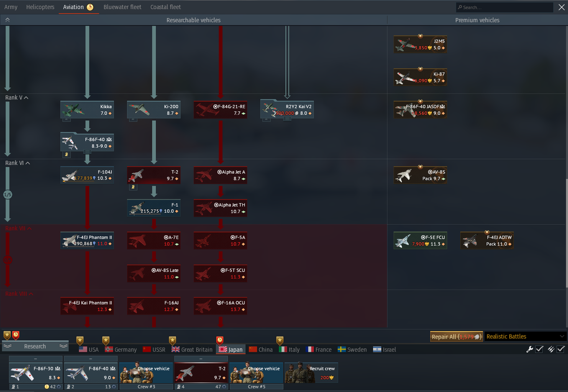Switch to the Bluewater fleet tab
568x392 pixels.
[123, 7]
